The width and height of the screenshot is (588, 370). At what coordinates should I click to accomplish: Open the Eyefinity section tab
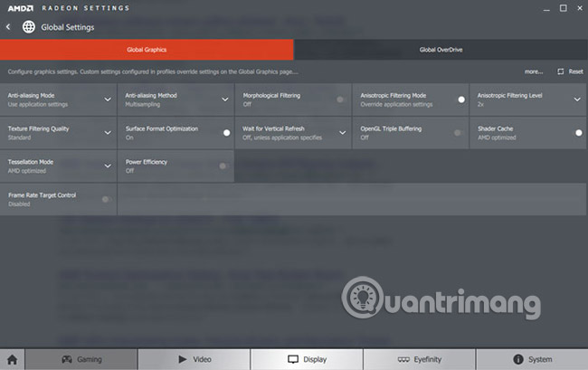pos(419,359)
